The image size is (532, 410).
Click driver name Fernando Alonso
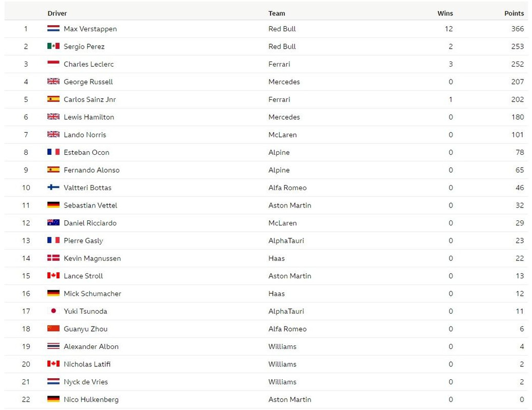coord(92,170)
